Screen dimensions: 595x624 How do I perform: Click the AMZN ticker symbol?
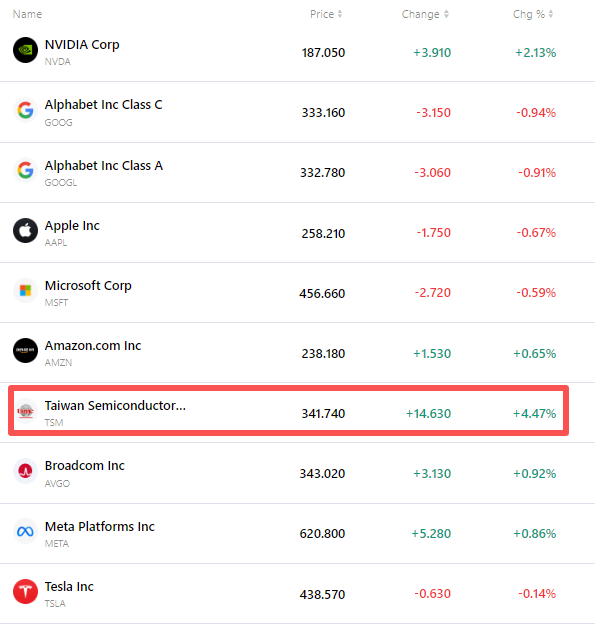tap(58, 363)
